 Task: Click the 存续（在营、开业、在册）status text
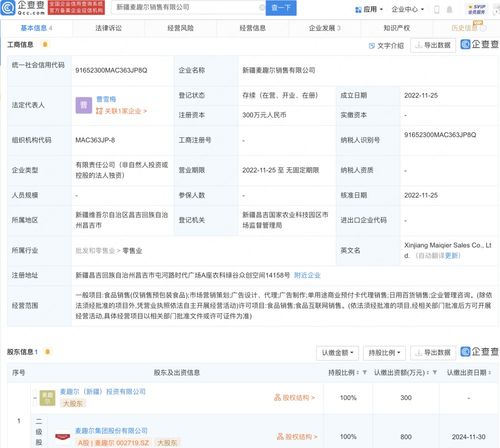(280, 95)
